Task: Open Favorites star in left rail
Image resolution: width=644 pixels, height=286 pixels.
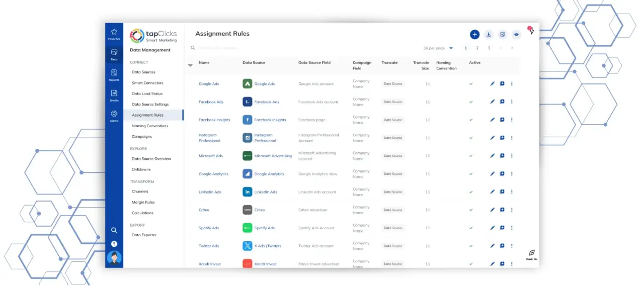Action: click(x=114, y=32)
